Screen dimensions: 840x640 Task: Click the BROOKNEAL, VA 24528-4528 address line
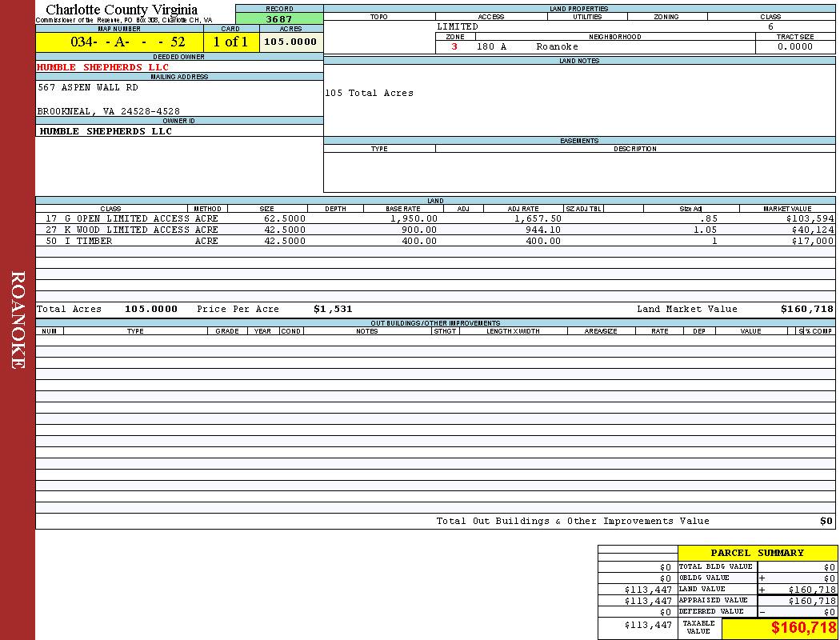click(108, 111)
